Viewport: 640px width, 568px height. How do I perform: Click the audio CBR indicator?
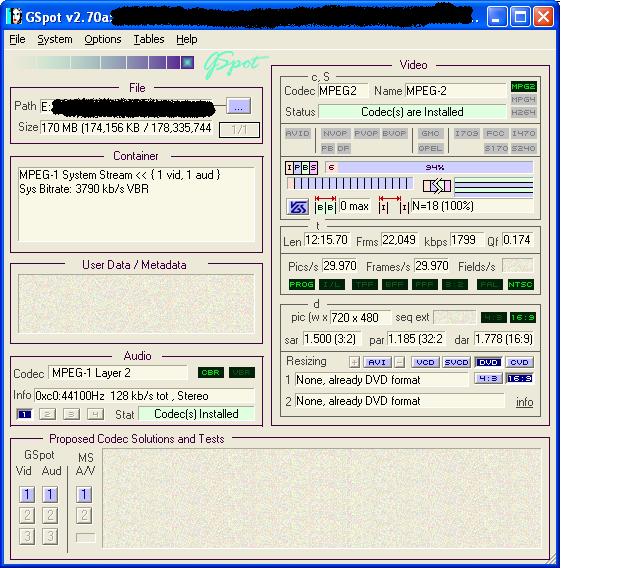click(211, 373)
